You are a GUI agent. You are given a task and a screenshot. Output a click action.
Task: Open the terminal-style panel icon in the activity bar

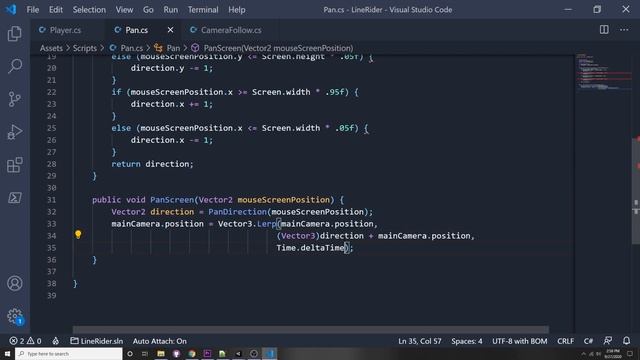(x=15, y=198)
